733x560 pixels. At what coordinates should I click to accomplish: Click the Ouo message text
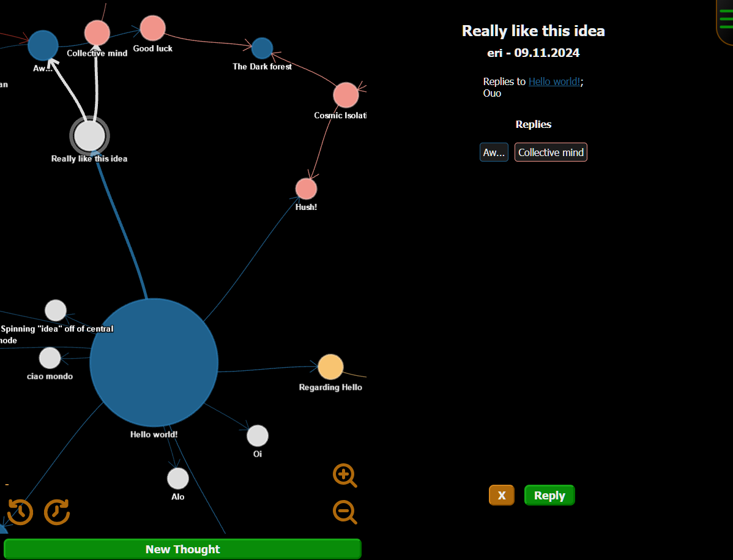(492, 93)
